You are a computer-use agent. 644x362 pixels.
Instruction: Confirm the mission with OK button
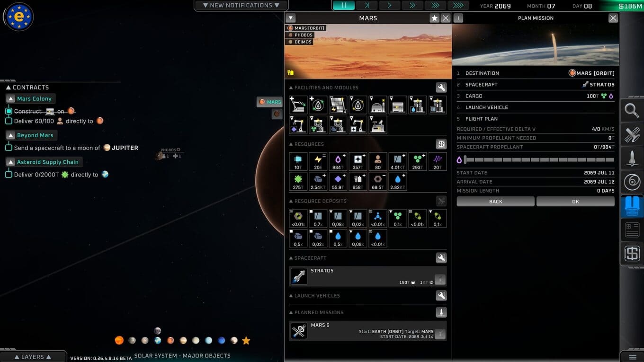pyautogui.click(x=575, y=202)
